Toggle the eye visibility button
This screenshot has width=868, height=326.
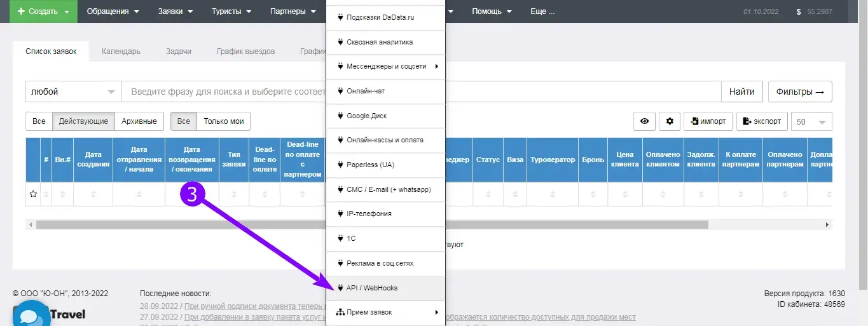(644, 121)
